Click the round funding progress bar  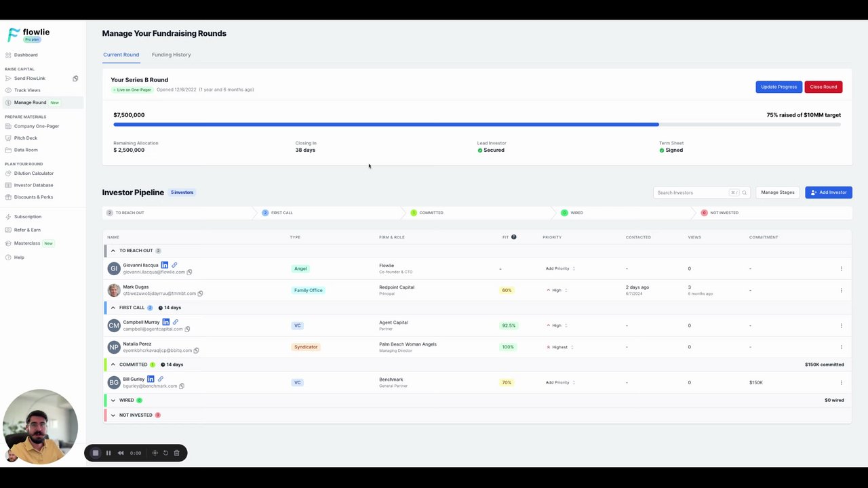coord(477,125)
